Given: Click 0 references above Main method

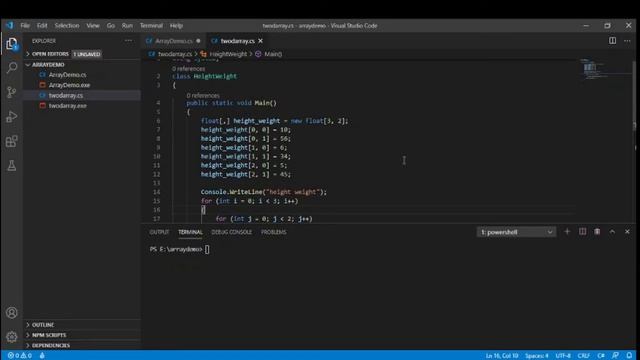Looking at the screenshot, I should click(203, 95).
